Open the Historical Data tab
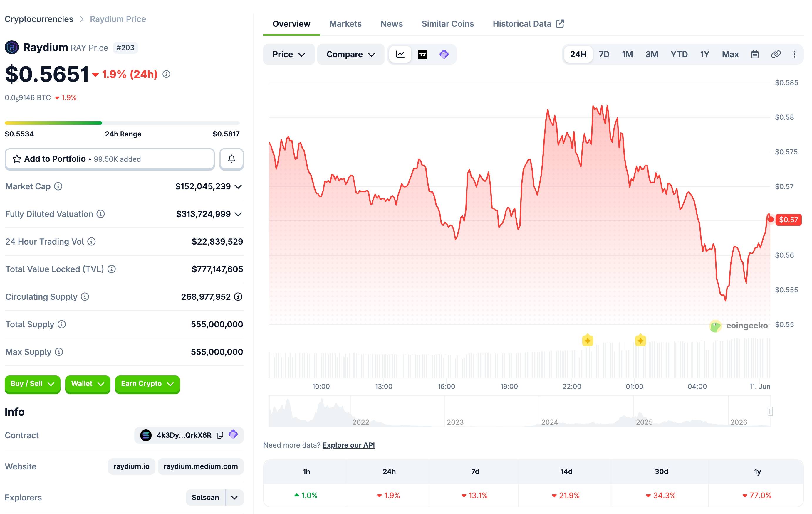 point(529,23)
